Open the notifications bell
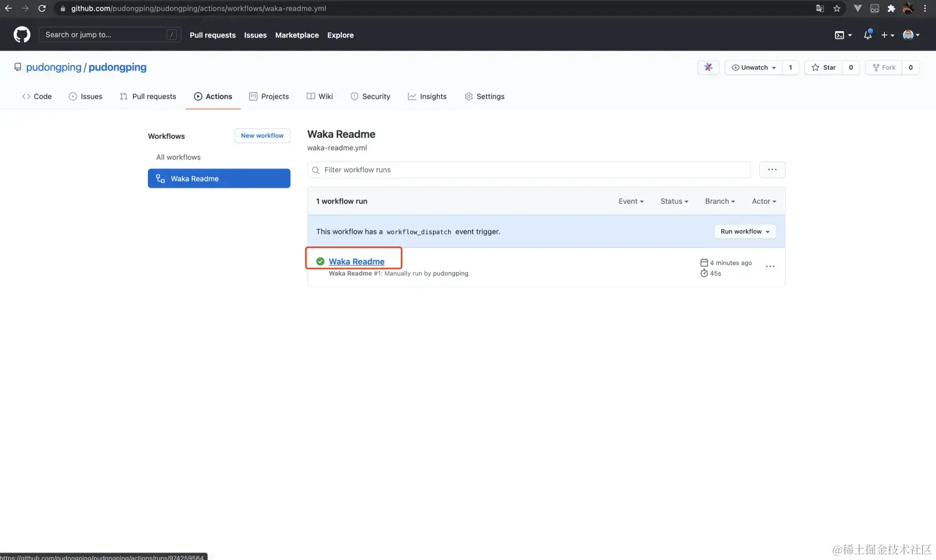 tap(867, 35)
